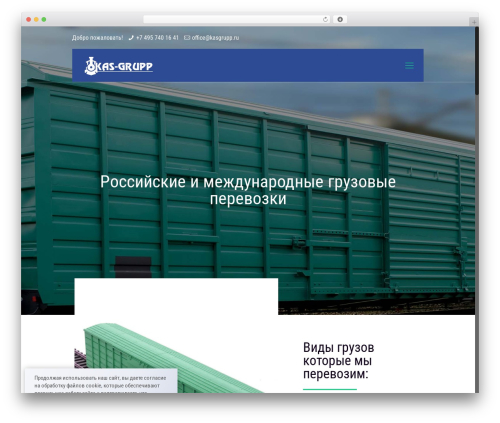Screen dimensions: 500x423
Task: Click the page vertical scrollbar
Action: pyautogui.click(x=477, y=61)
